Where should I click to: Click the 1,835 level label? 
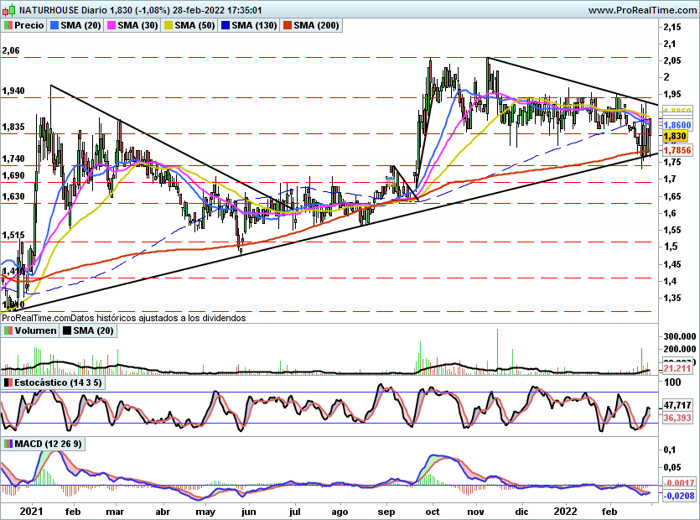pos(13,127)
